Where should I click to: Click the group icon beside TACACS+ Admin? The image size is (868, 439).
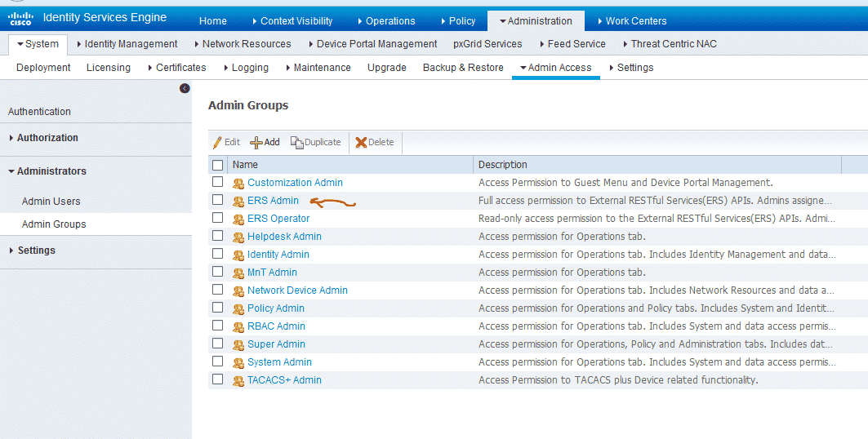pos(238,381)
